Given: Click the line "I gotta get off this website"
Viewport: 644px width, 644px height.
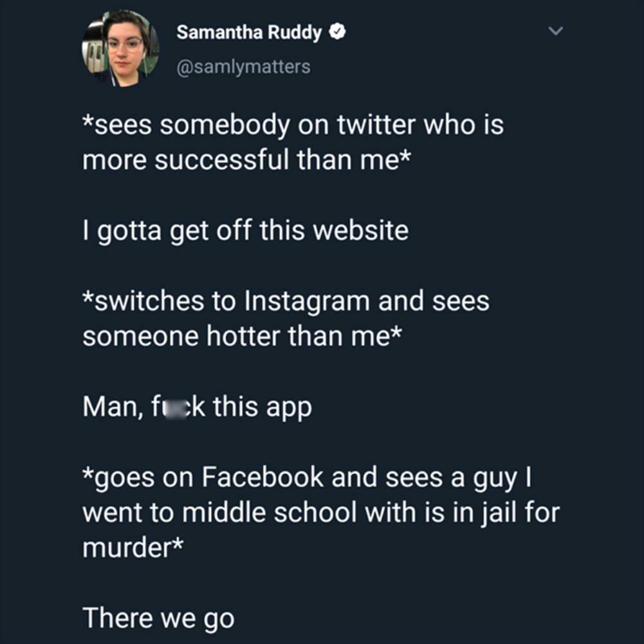Looking at the screenshot, I should click(246, 231).
